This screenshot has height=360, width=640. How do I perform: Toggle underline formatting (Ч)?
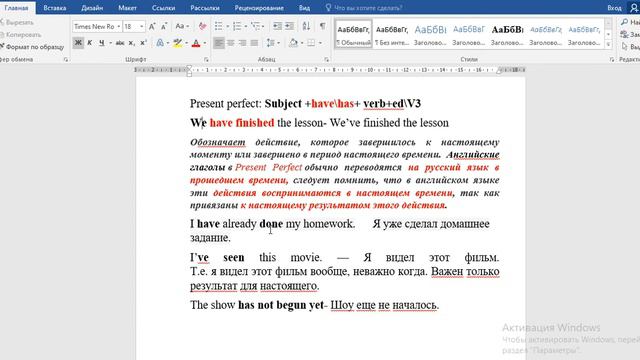click(102, 42)
